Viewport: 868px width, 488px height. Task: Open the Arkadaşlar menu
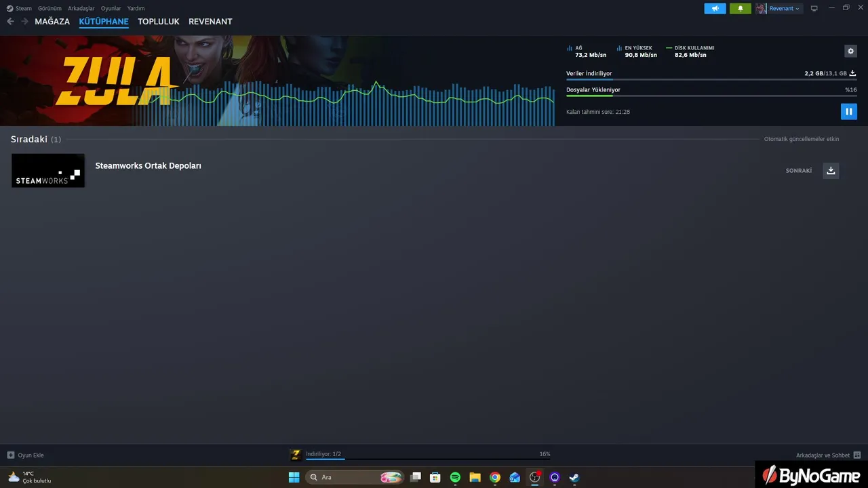click(x=81, y=8)
